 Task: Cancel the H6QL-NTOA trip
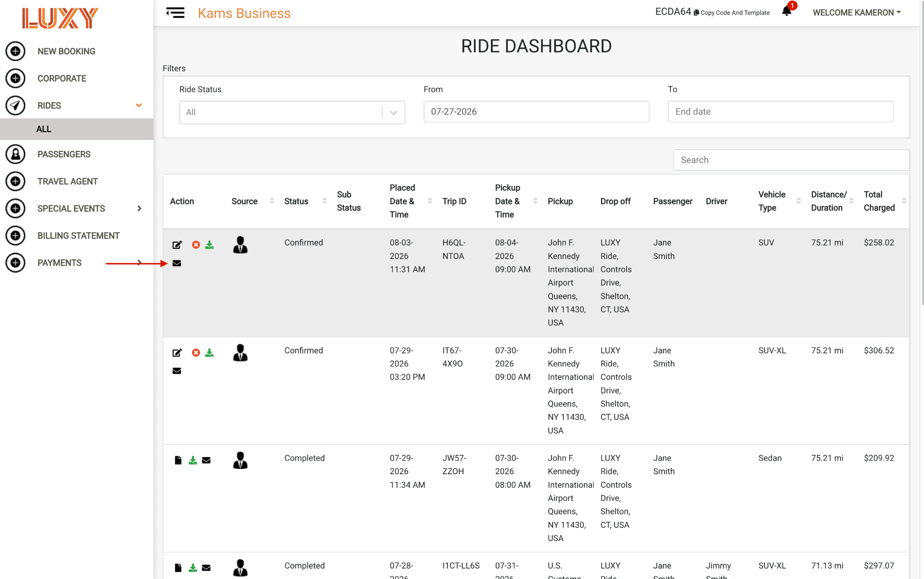[196, 245]
